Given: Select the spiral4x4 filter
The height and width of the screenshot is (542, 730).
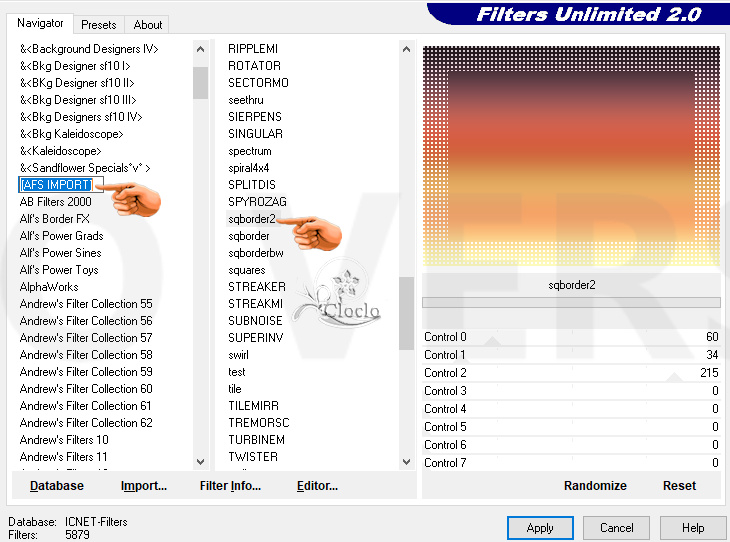Looking at the screenshot, I should click(249, 168).
